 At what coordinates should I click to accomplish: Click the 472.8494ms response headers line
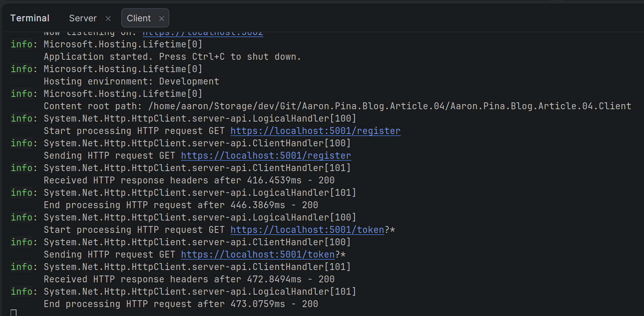tap(189, 279)
